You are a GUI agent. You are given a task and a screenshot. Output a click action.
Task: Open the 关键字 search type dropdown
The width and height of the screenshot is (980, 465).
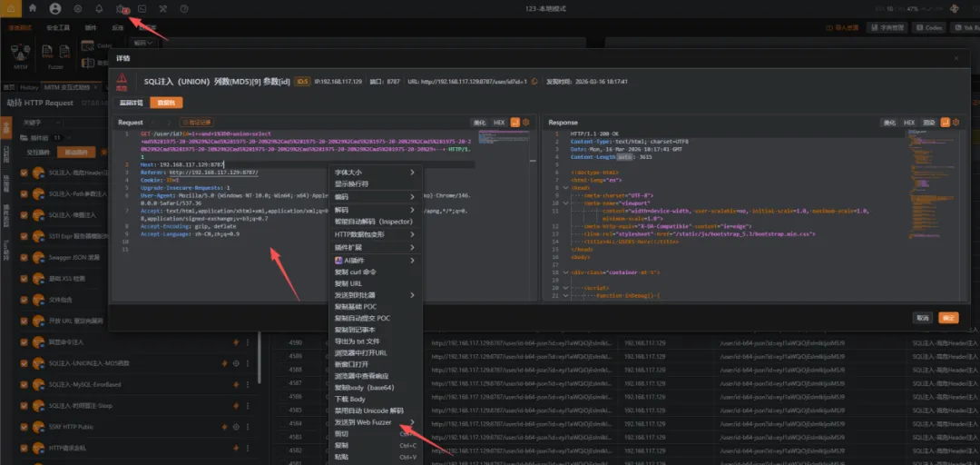pyautogui.click(x=41, y=123)
